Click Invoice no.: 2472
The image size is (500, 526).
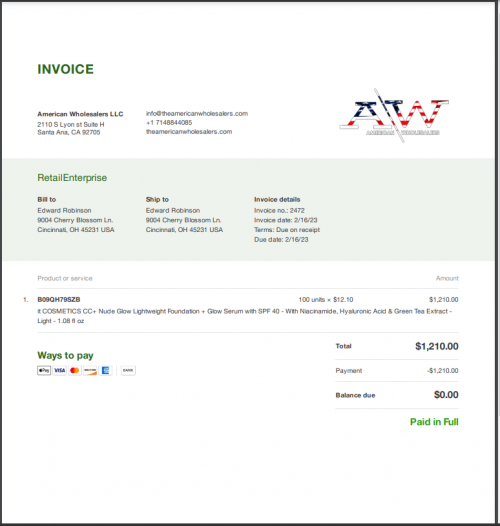279,210
